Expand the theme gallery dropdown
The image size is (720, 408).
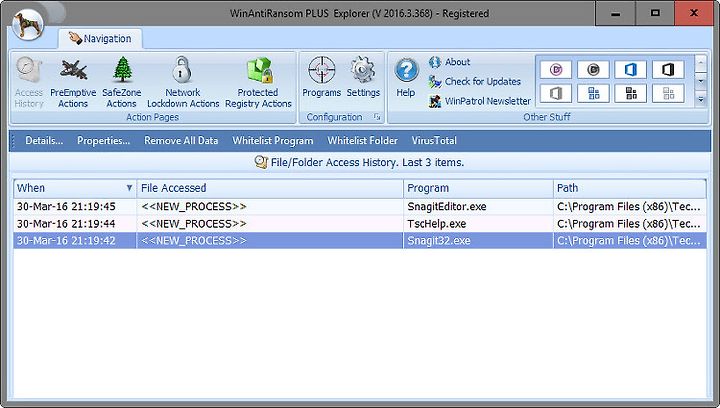pos(701,99)
